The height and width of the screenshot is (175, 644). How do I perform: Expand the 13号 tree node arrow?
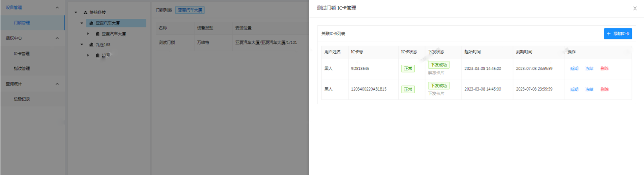(88, 55)
